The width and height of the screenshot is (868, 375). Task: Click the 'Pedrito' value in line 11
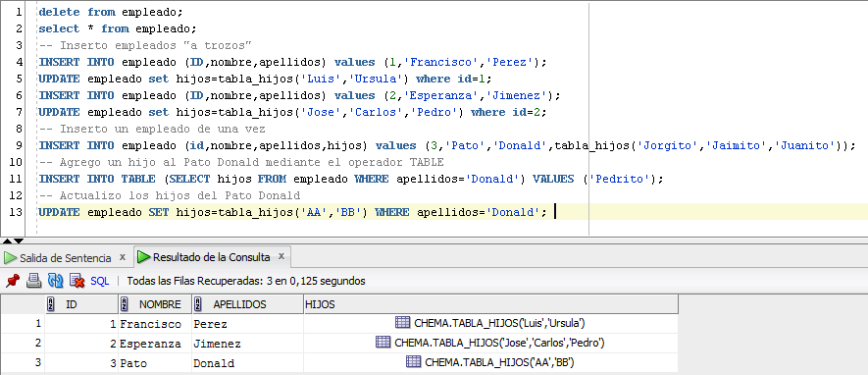coord(619,179)
